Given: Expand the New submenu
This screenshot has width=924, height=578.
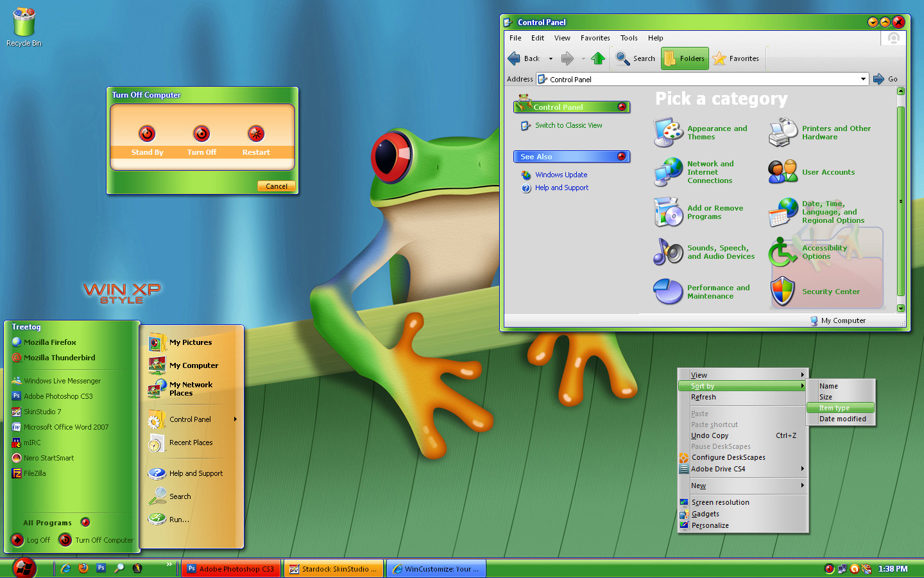Looking at the screenshot, I should [x=742, y=486].
